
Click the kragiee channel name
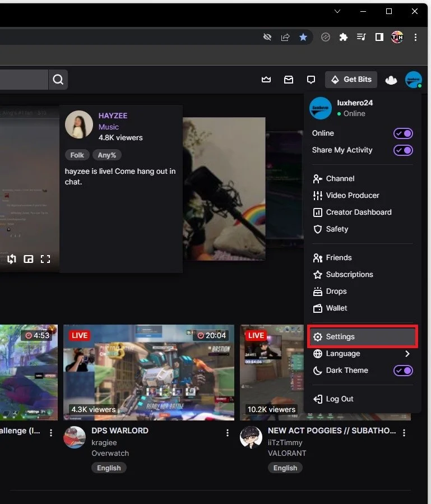click(104, 442)
